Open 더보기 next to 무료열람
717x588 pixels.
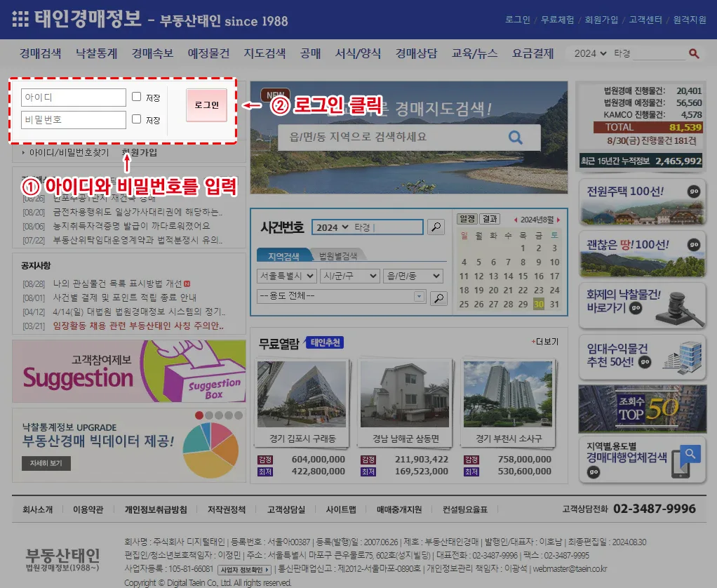pos(545,342)
